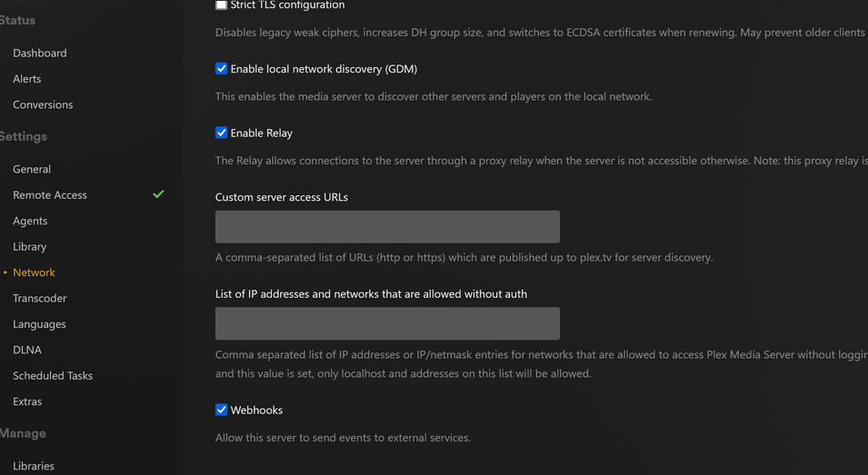Image resolution: width=868 pixels, height=475 pixels.
Task: Open Library settings in sidebar
Action: (29, 246)
